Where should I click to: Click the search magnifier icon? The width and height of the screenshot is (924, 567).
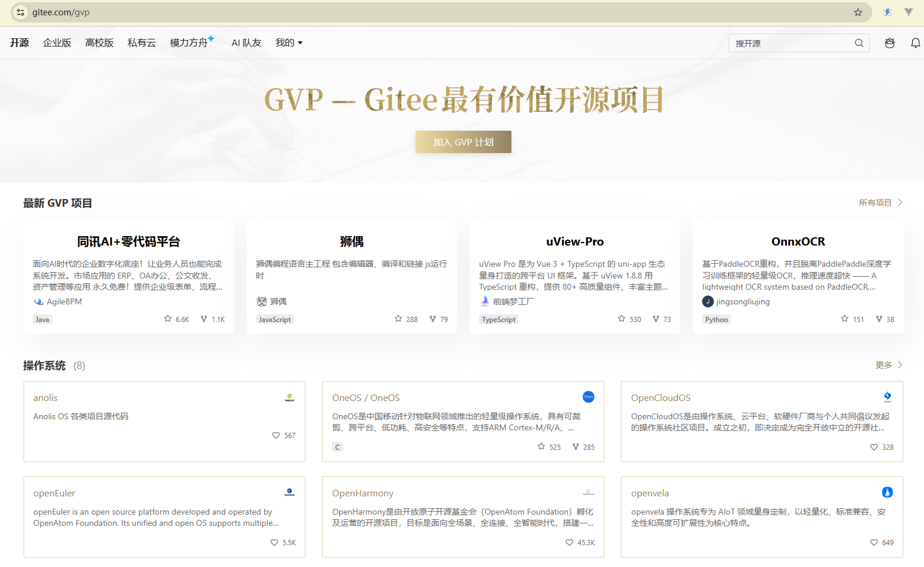click(859, 43)
